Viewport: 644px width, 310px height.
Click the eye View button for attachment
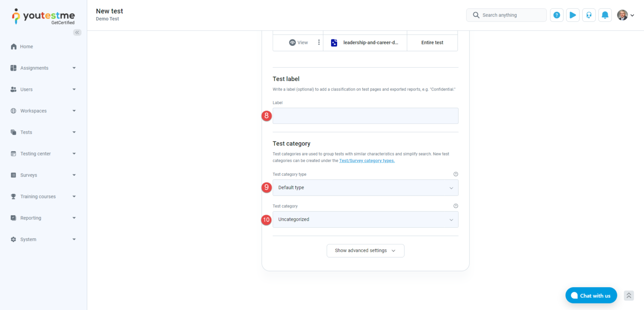point(299,42)
